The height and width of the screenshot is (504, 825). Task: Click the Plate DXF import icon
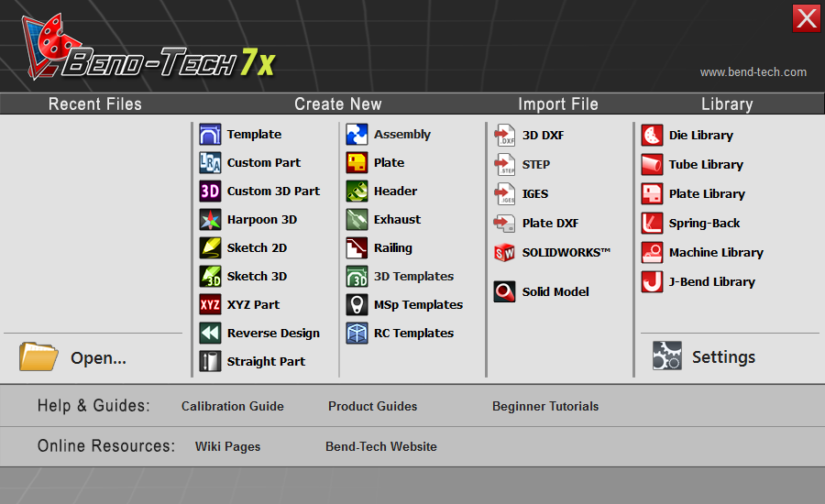pos(504,224)
